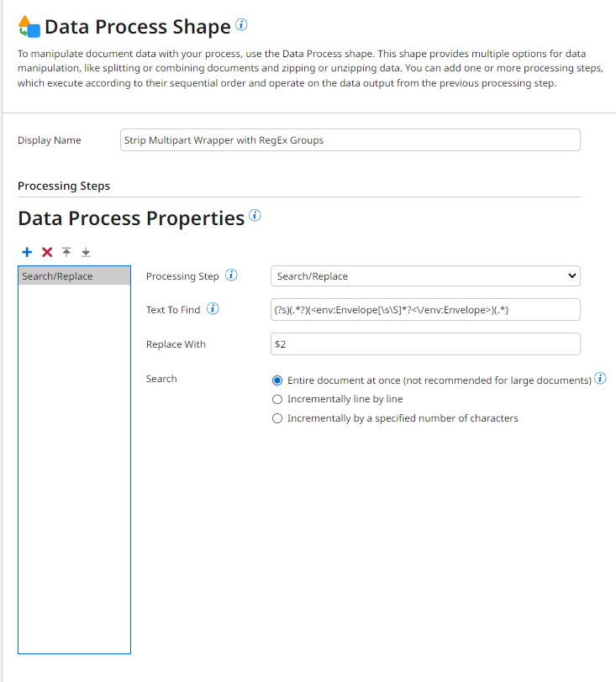The image size is (616, 682).
Task: Select Incrementally by specified number of characters
Action: coord(277,418)
